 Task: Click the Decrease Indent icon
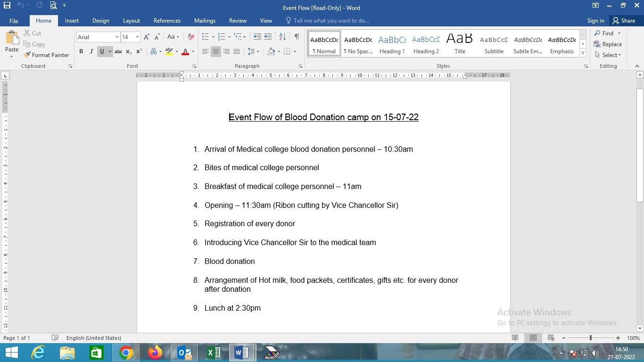point(257,37)
